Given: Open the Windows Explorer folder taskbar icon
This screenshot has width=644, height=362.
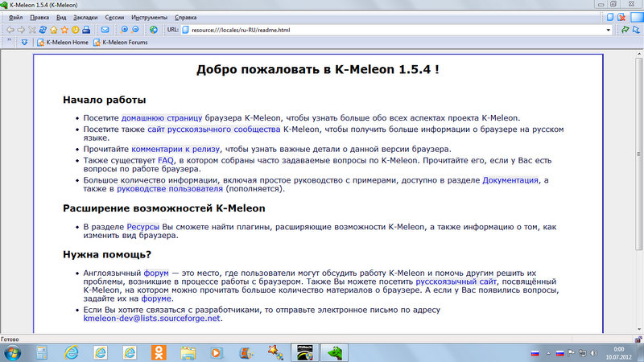Looking at the screenshot, I should pos(188,352).
